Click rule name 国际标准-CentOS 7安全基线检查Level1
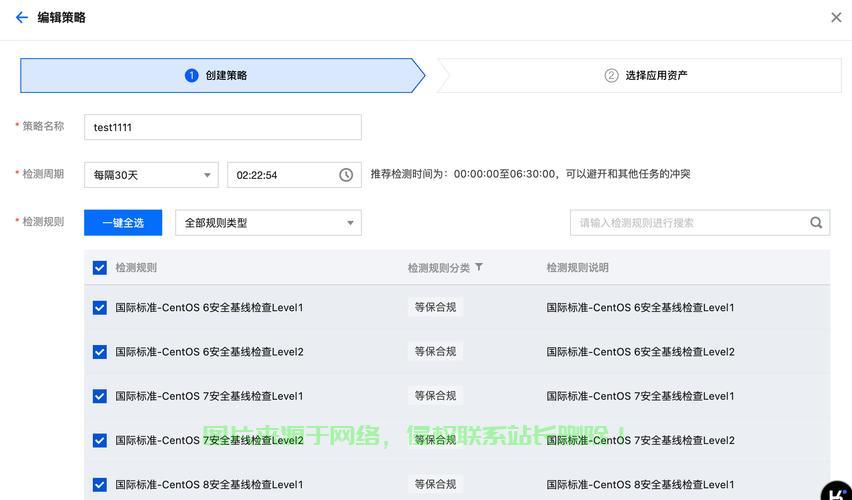This screenshot has height=500, width=852. click(209, 396)
